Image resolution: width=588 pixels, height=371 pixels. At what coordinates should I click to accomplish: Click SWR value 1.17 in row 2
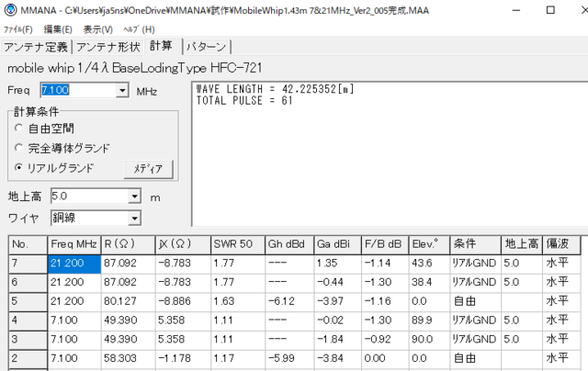(x=238, y=359)
